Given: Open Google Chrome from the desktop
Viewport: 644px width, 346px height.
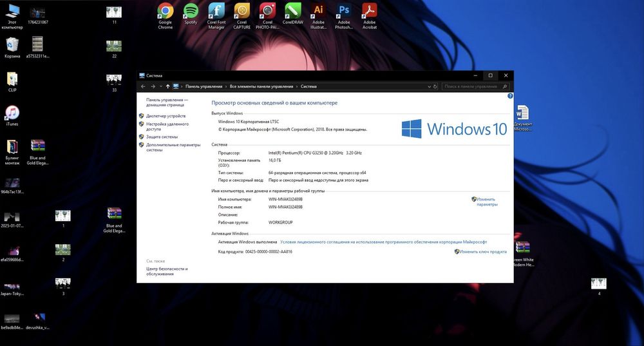Looking at the screenshot, I should pos(166,11).
